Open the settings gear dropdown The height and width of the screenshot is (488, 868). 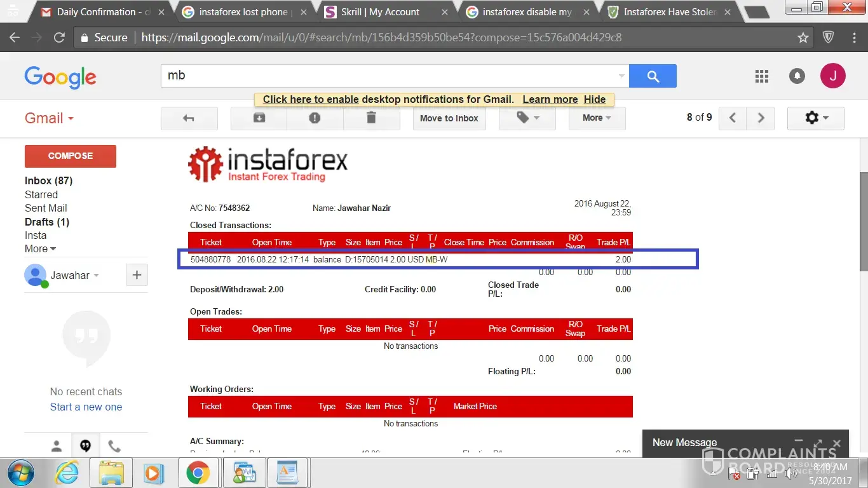pos(815,118)
